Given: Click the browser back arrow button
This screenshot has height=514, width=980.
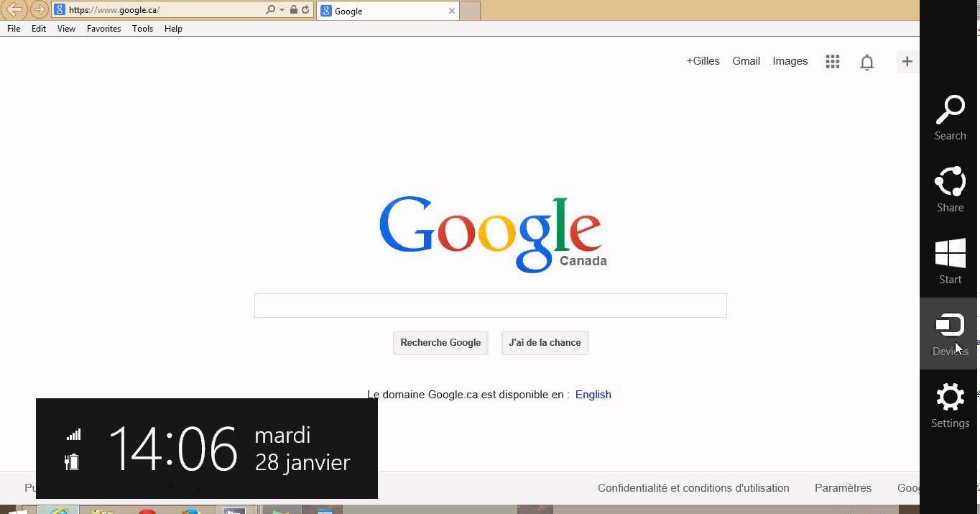Looking at the screenshot, I should tap(14, 10).
